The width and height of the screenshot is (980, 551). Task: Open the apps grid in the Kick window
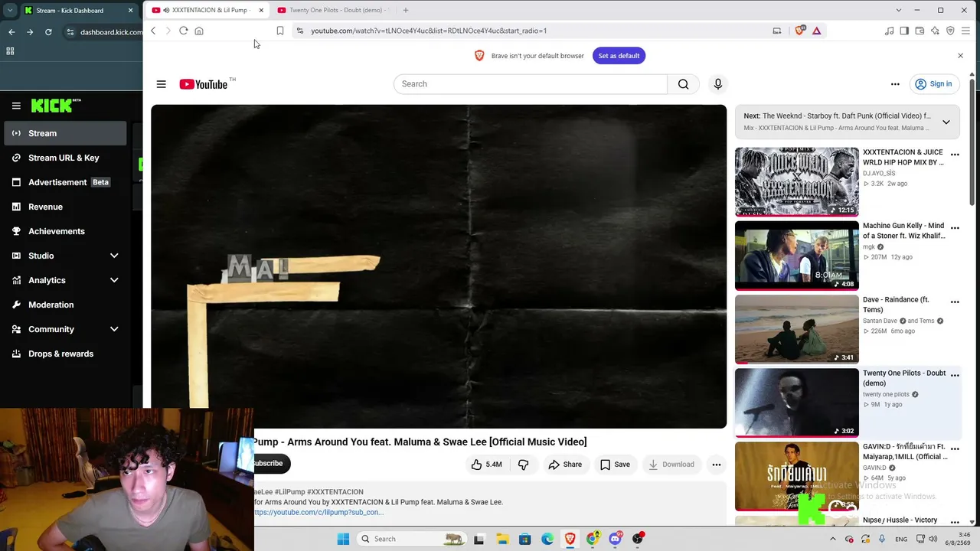pos(10,51)
